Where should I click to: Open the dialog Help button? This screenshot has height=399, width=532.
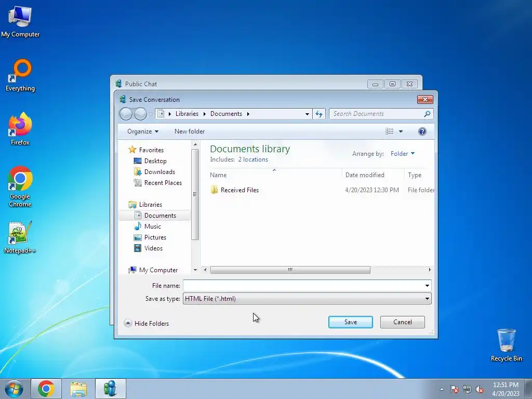coord(422,131)
